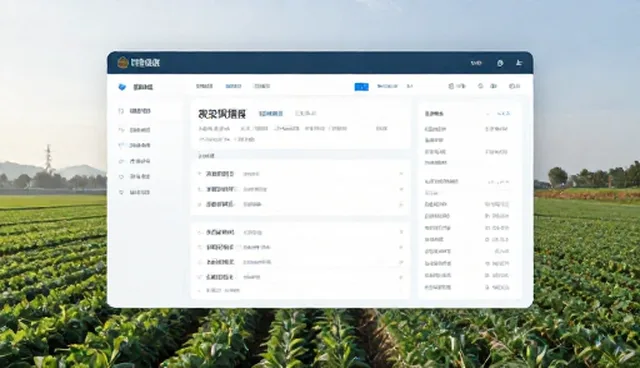This screenshot has height=368, width=640.
Task: Click the round clock-like icon in dark header
Action: point(500,63)
